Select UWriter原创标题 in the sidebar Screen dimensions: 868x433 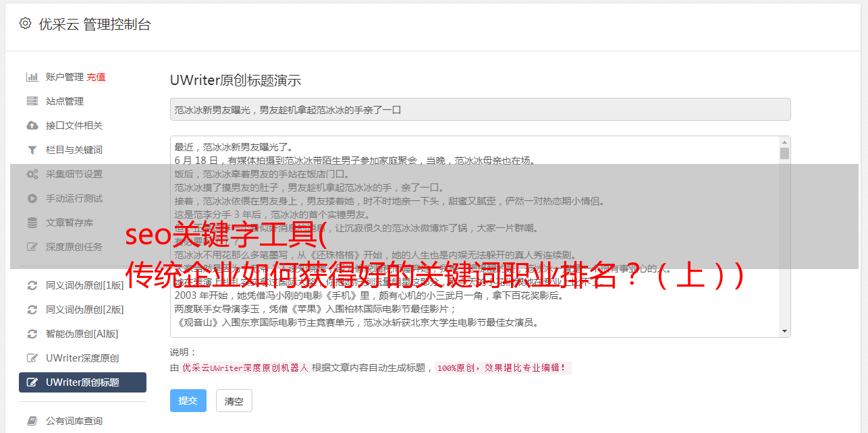(82, 382)
